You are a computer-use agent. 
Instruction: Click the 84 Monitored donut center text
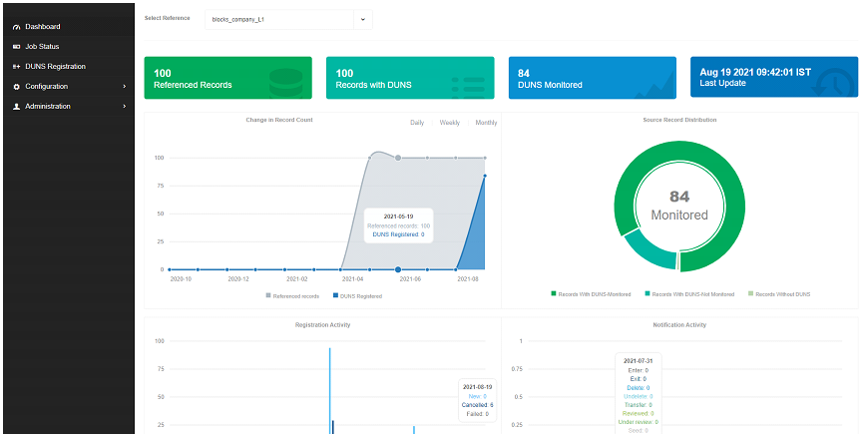click(679, 206)
